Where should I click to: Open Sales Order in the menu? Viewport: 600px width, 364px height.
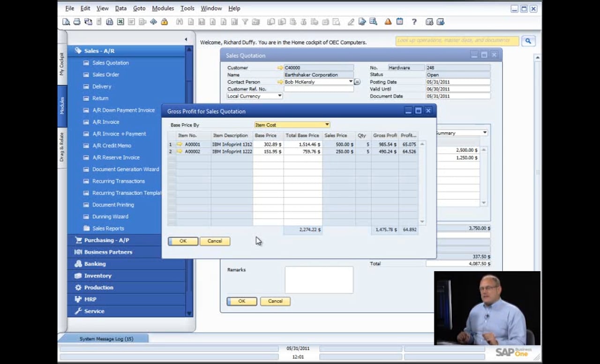pyautogui.click(x=105, y=74)
